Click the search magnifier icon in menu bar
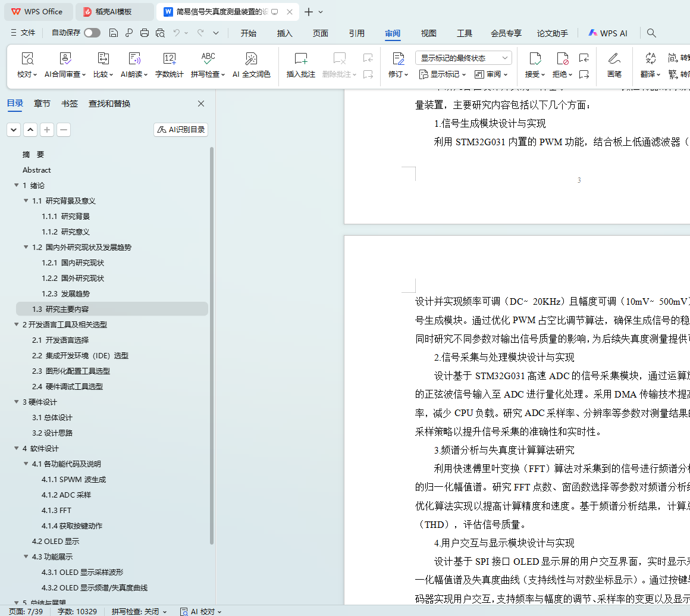This screenshot has height=616, width=690. click(651, 33)
